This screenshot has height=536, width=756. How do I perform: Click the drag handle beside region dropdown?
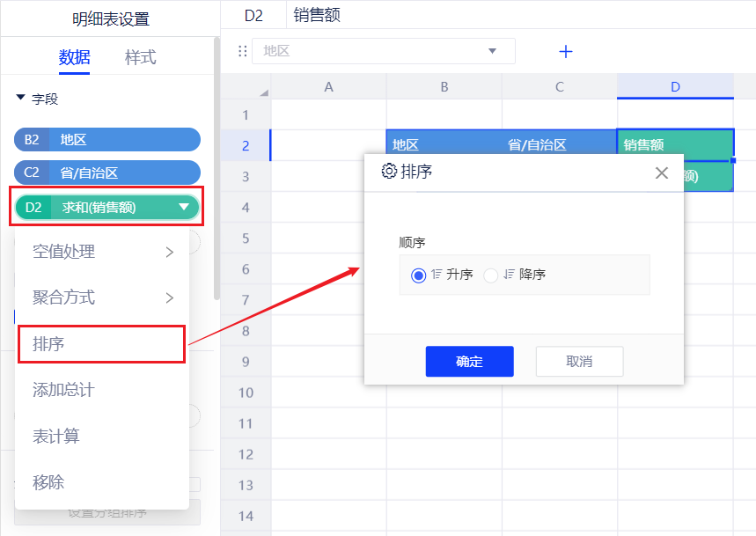click(243, 52)
